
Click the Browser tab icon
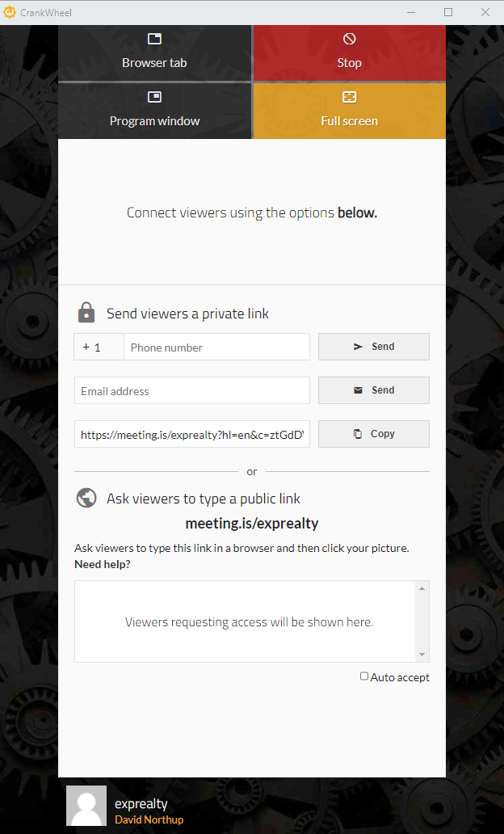click(x=154, y=39)
